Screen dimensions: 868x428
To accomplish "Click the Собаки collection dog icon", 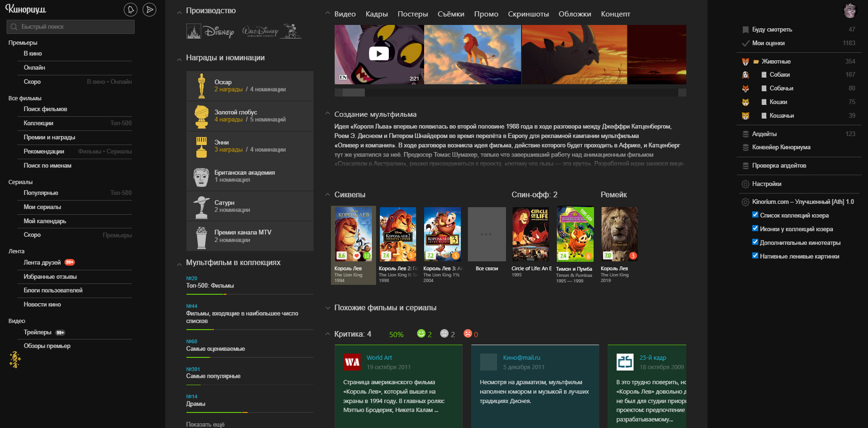I will 746,75.
